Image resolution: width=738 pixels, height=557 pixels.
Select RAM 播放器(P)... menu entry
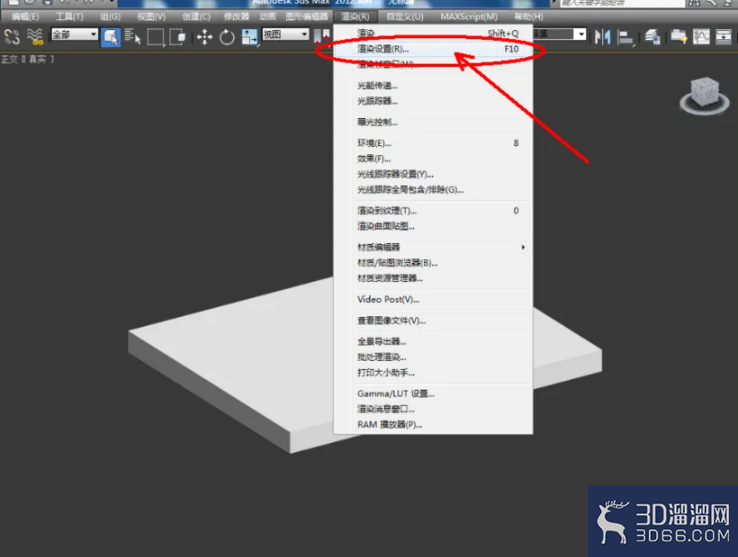click(x=433, y=425)
